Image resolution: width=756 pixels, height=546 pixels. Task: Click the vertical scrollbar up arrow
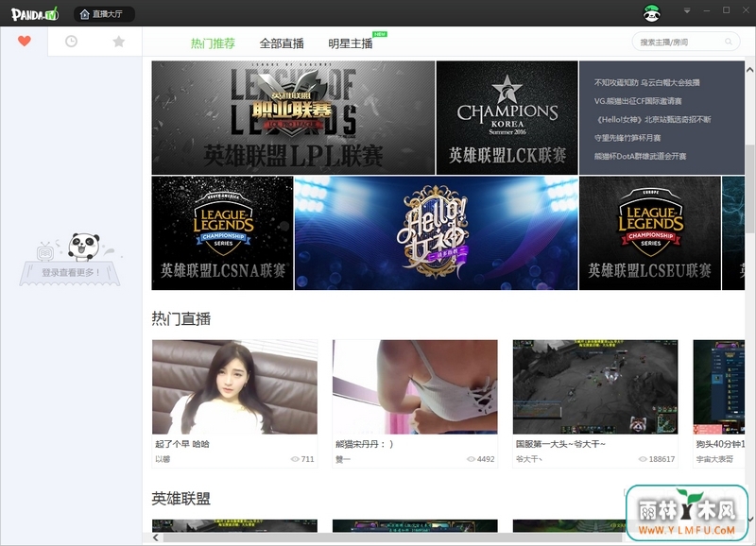[x=749, y=70]
